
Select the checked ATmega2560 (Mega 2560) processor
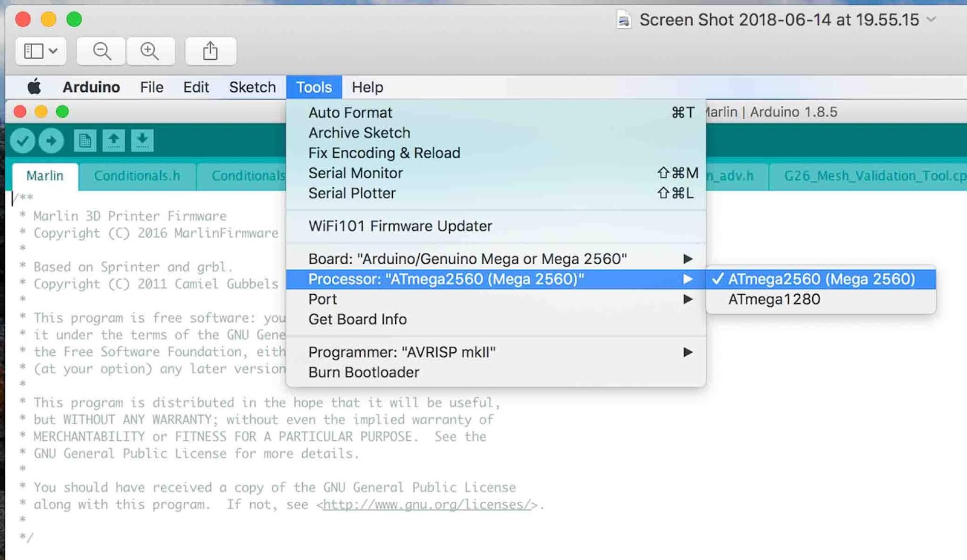821,279
